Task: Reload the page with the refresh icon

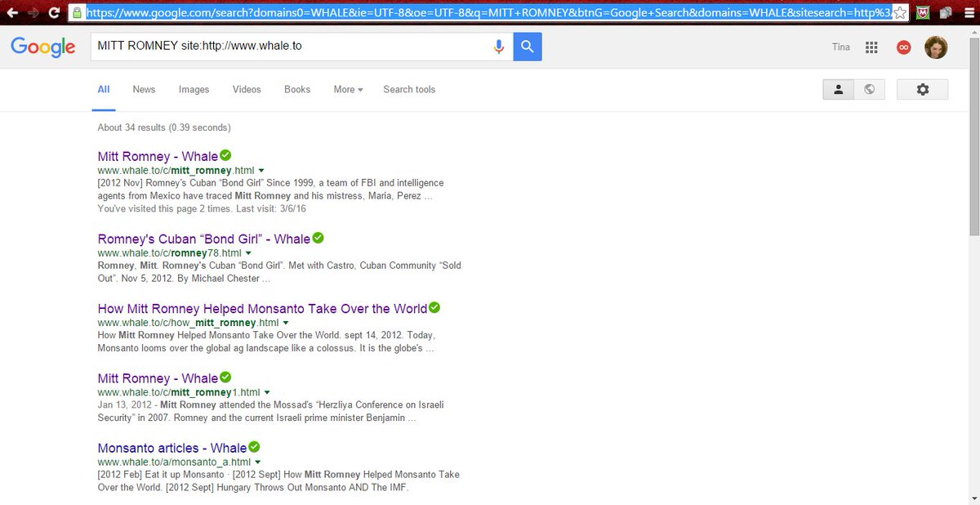Action: (x=54, y=13)
